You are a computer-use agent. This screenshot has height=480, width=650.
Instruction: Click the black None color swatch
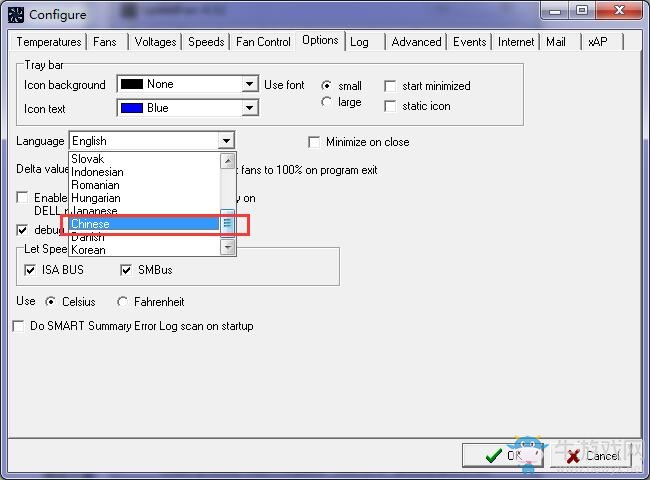coord(131,84)
